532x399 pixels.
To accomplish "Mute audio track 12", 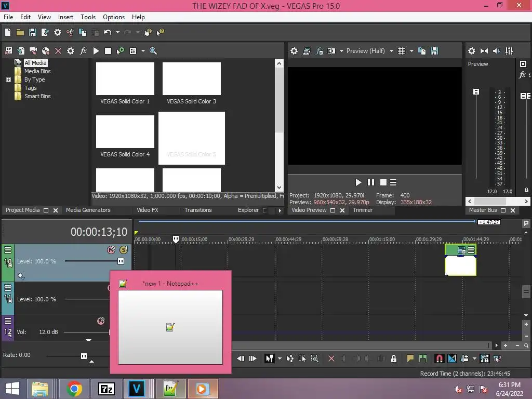I will tap(101, 321).
